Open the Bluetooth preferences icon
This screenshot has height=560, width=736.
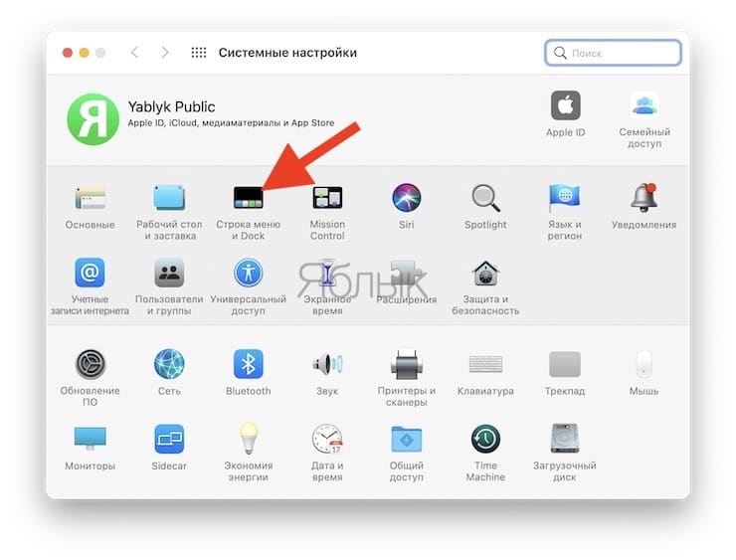click(x=249, y=364)
